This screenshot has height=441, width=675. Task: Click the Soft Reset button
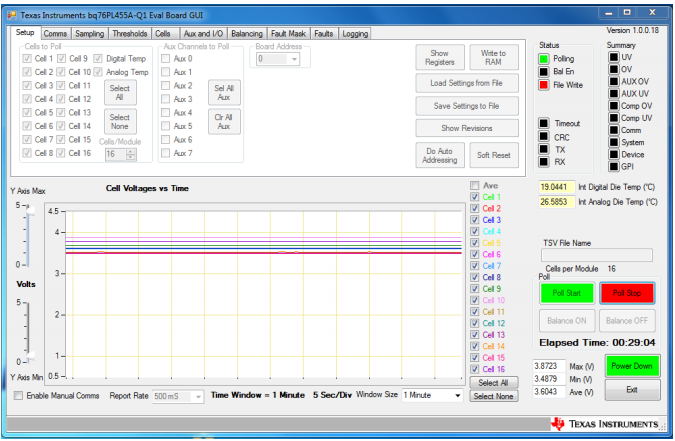(493, 155)
